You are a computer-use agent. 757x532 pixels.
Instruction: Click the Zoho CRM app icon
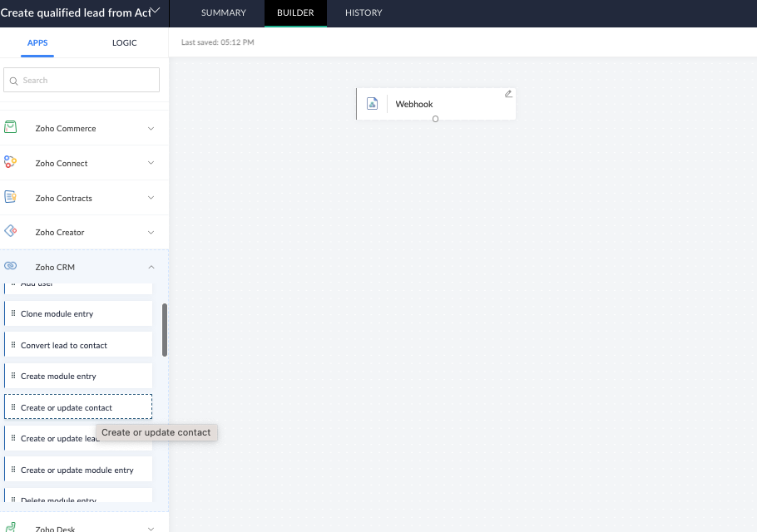click(10, 266)
